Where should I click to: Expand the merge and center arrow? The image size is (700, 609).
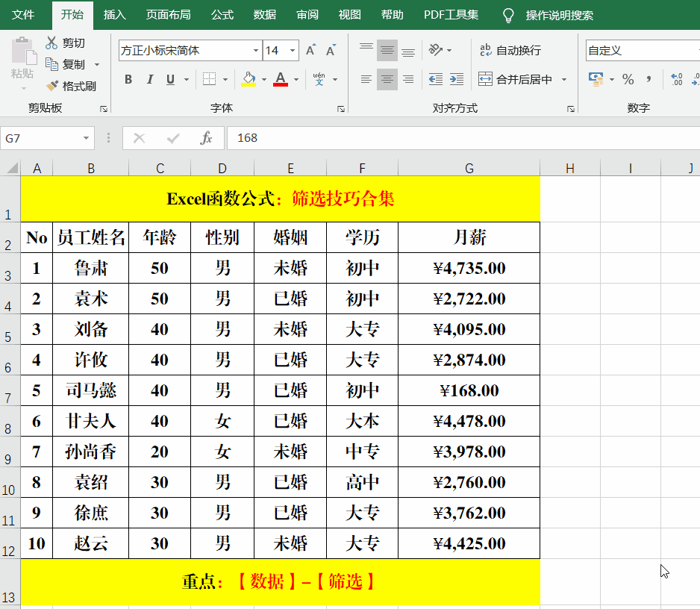coord(564,80)
